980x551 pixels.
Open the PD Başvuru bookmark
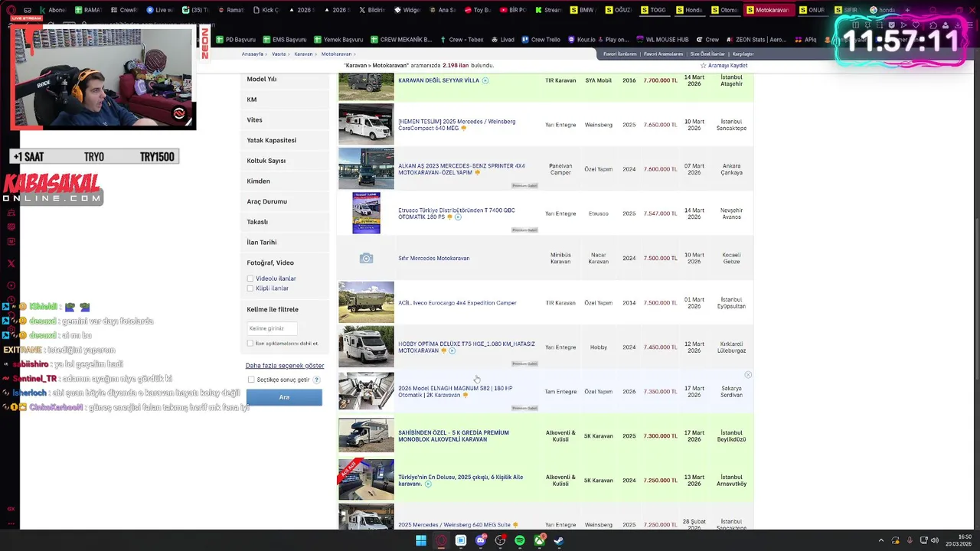tap(236, 39)
